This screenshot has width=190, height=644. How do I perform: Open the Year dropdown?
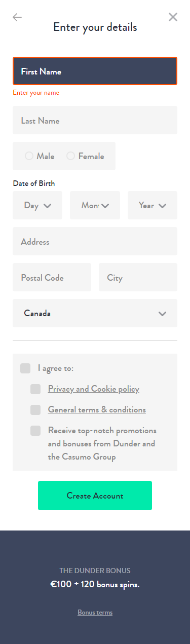[x=153, y=205]
